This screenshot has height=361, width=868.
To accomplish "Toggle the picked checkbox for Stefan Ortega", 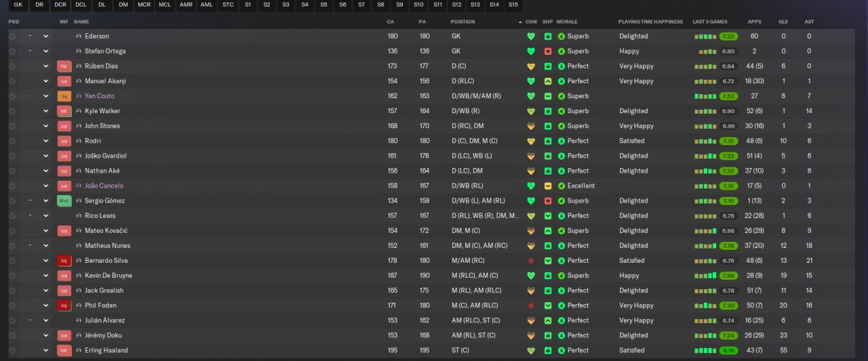I will (12, 51).
